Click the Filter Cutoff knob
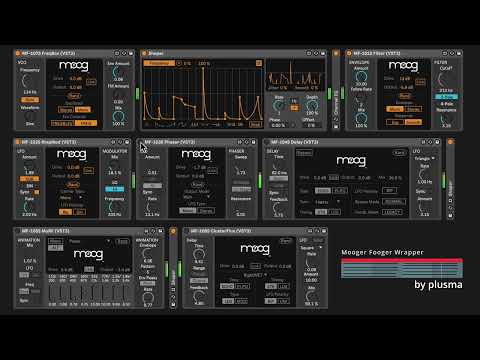The width and height of the screenshot is (480, 360). tap(445, 80)
